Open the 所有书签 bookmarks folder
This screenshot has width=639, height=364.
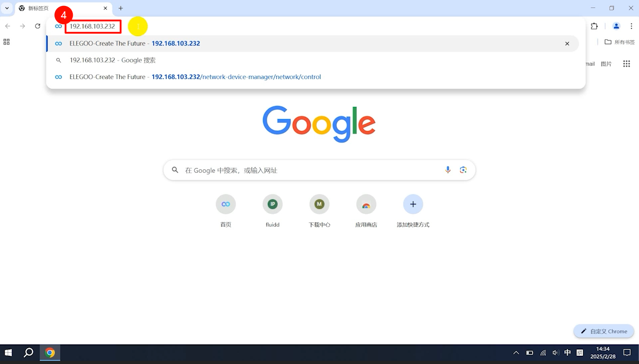click(619, 42)
